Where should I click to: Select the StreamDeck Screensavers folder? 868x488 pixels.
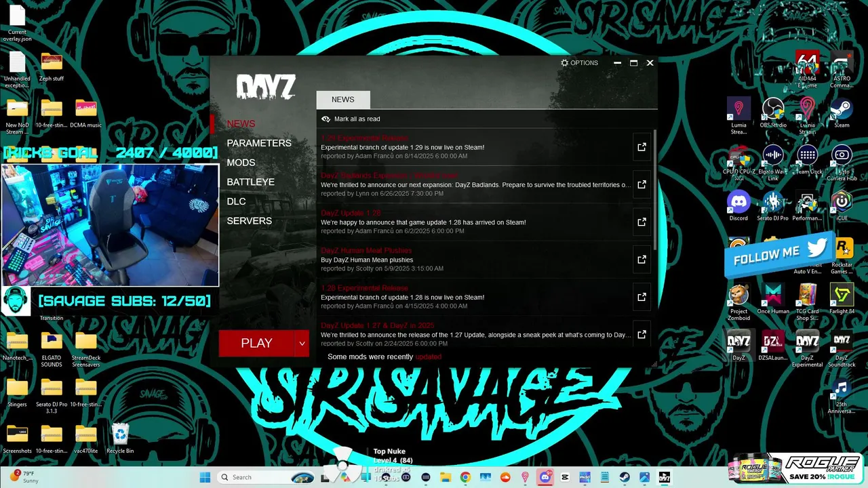pyautogui.click(x=85, y=349)
